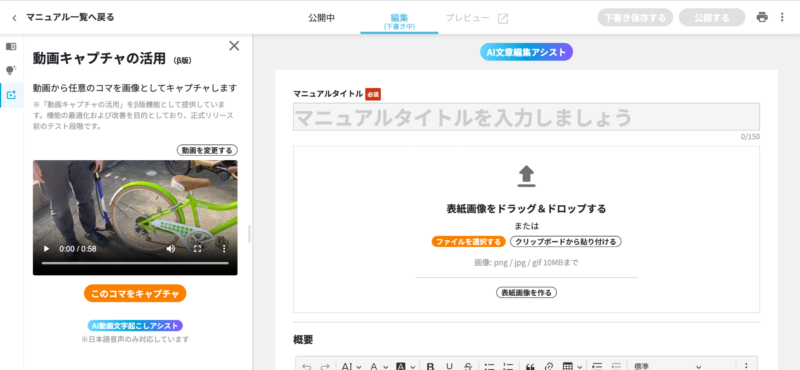Click このコマをキャプチャ button
This screenshot has height=370, width=800.
click(135, 293)
